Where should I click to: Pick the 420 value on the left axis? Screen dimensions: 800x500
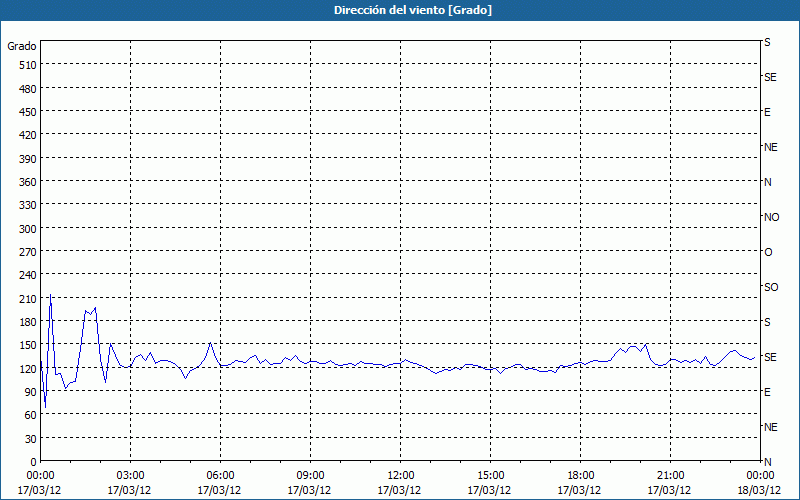[28, 136]
